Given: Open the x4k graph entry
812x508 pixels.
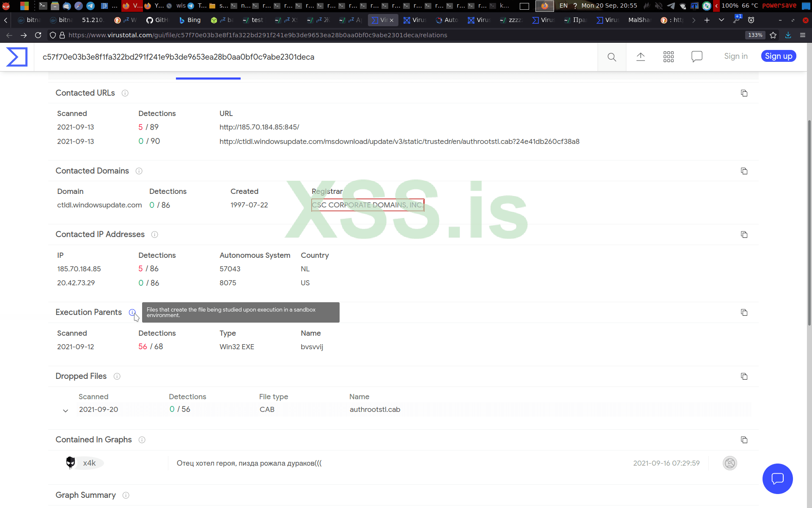Looking at the screenshot, I should (x=89, y=463).
